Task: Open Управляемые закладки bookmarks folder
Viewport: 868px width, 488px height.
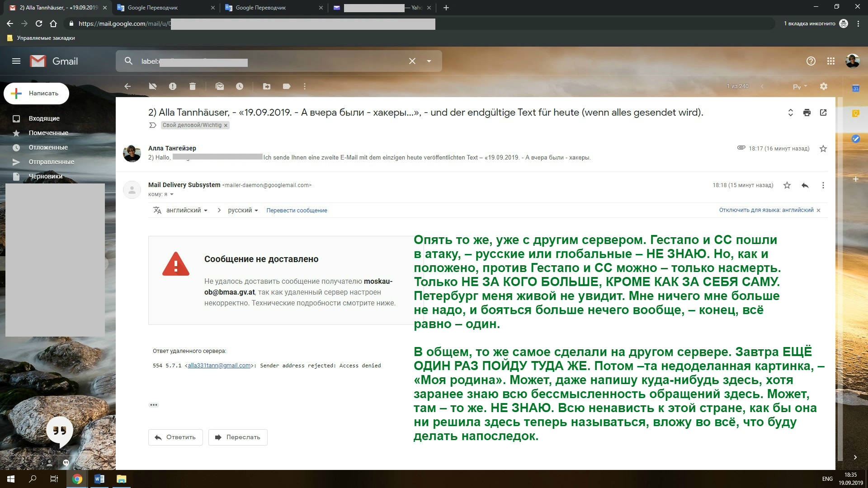Action: tap(41, 38)
